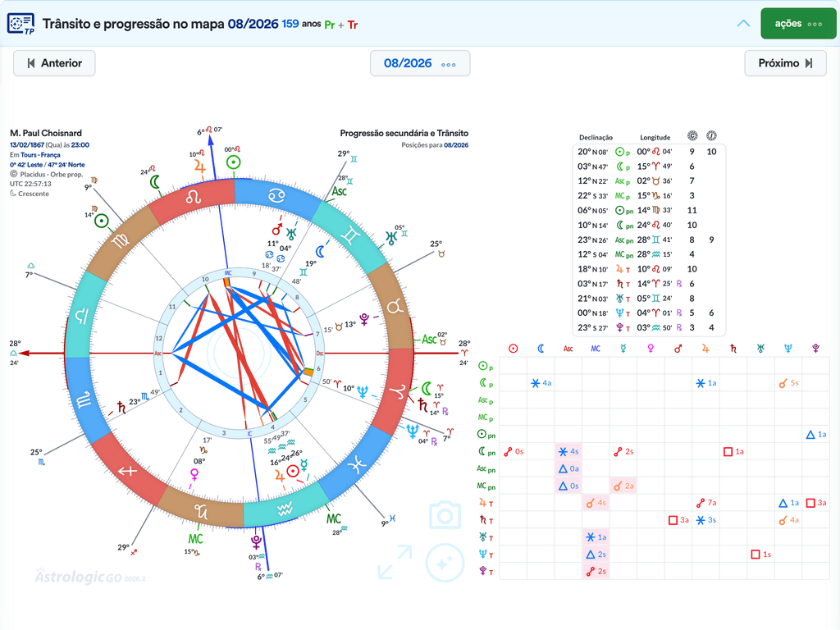Select the Sun column header in aspect grid
Screen dimensions: 840x630
pyautogui.click(x=514, y=349)
